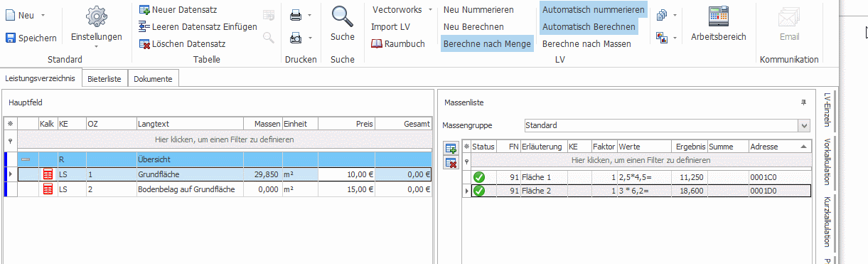Screen dimensions: 868x264
Task: Click Kalk calculator icon in Grundfläche row
Action: (48, 174)
